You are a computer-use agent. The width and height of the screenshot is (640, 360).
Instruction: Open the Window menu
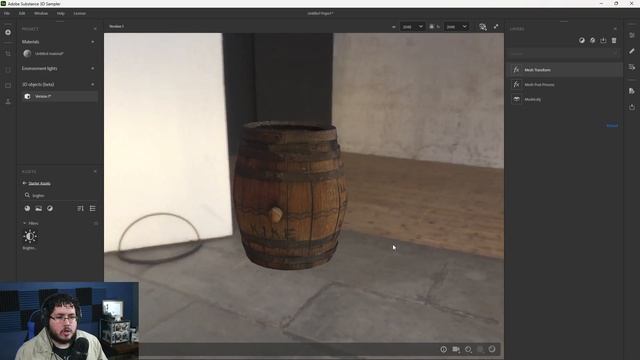click(x=41, y=13)
